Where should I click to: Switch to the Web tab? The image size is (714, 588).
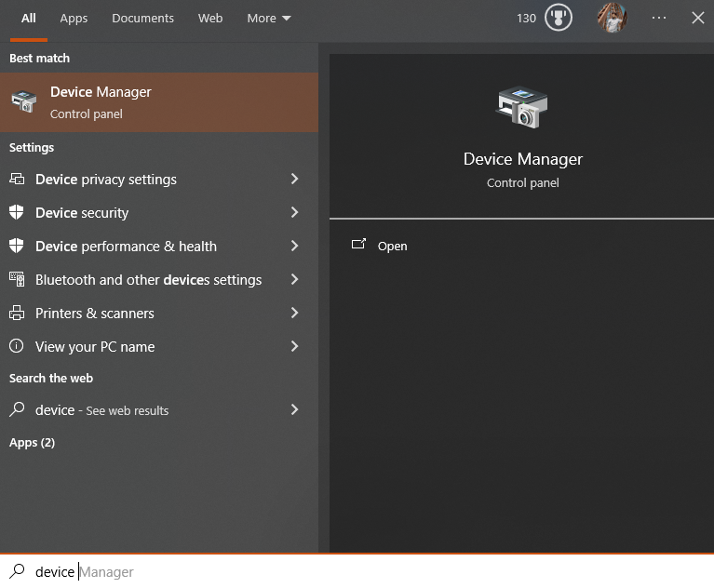pyautogui.click(x=210, y=19)
